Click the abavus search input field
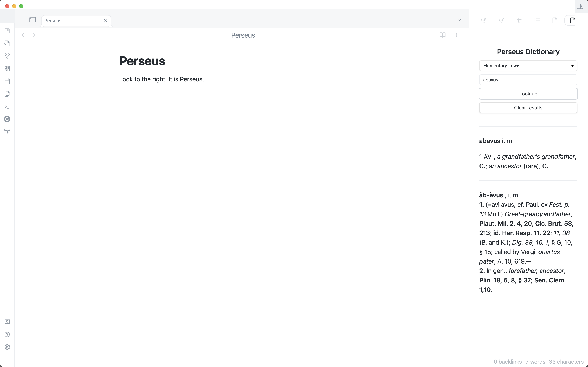The height and width of the screenshot is (367, 588). click(528, 79)
